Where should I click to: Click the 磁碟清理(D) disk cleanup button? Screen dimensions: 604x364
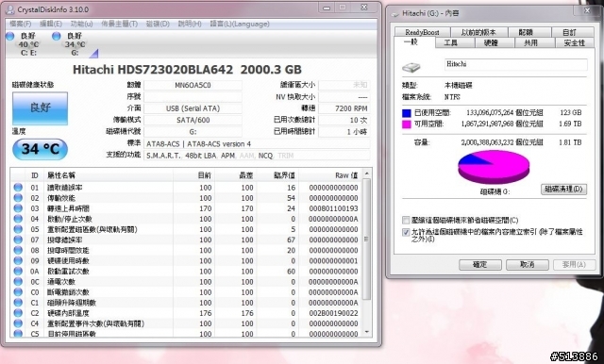tap(563, 189)
